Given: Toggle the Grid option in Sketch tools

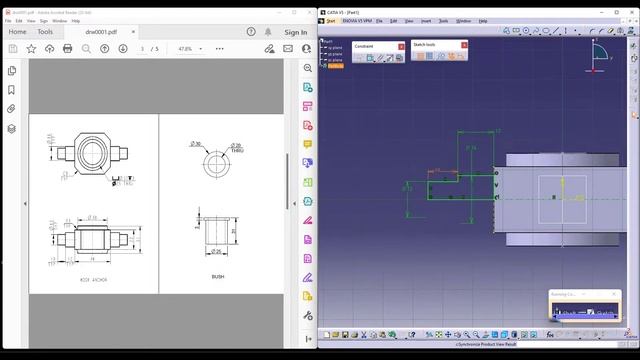Looking at the screenshot, I should click(x=420, y=56).
